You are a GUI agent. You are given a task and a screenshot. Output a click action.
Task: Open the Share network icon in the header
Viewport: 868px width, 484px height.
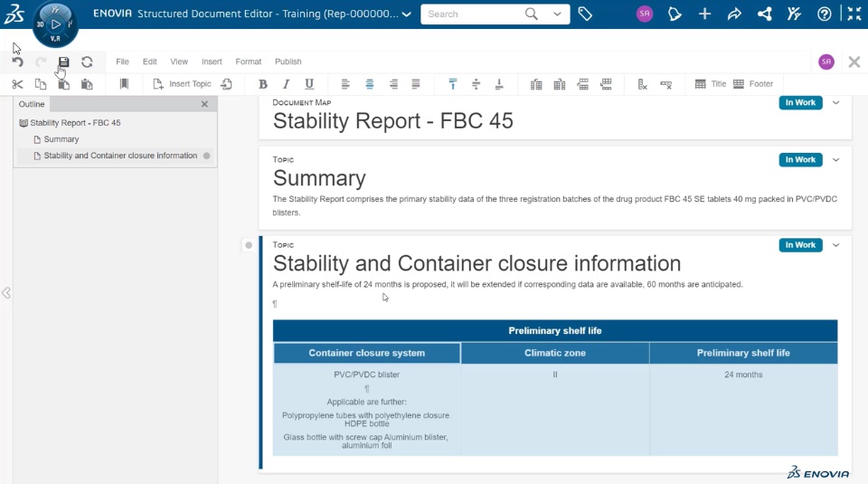click(x=765, y=14)
